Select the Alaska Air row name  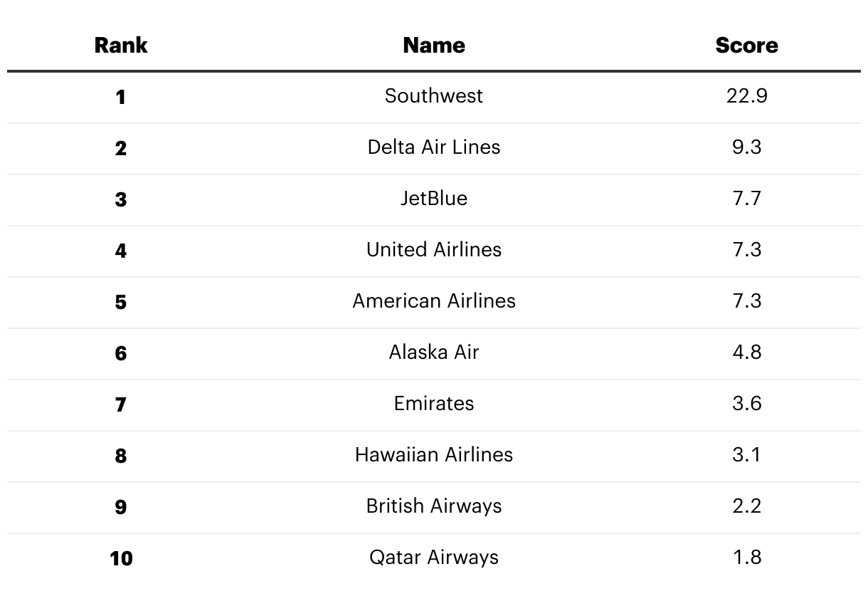(434, 352)
